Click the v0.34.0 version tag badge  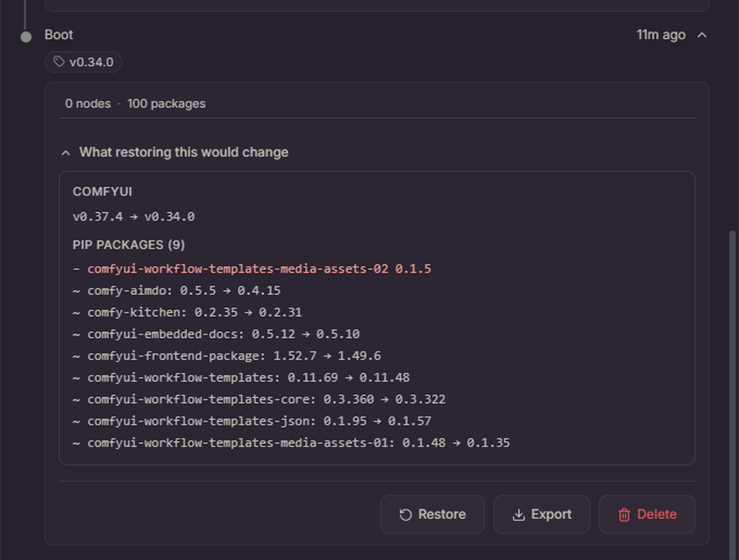point(84,62)
